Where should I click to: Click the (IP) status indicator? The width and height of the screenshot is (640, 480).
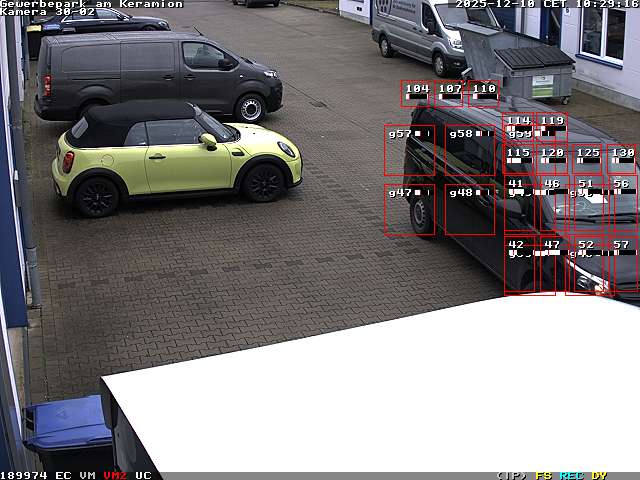click(511, 475)
